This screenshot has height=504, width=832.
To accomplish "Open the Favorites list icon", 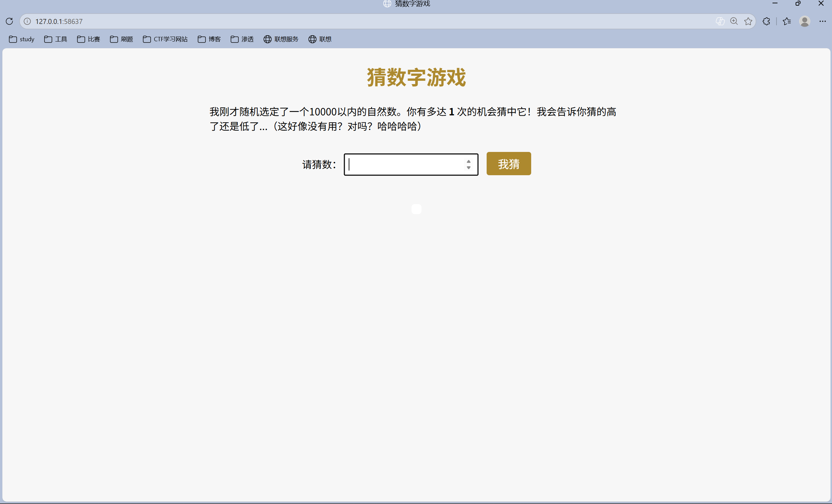I will click(786, 21).
